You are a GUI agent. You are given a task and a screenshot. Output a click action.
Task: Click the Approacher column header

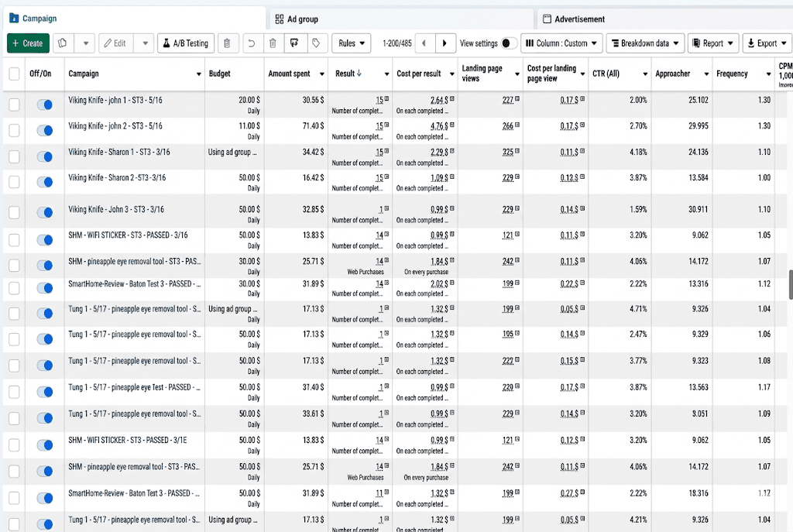coord(673,74)
